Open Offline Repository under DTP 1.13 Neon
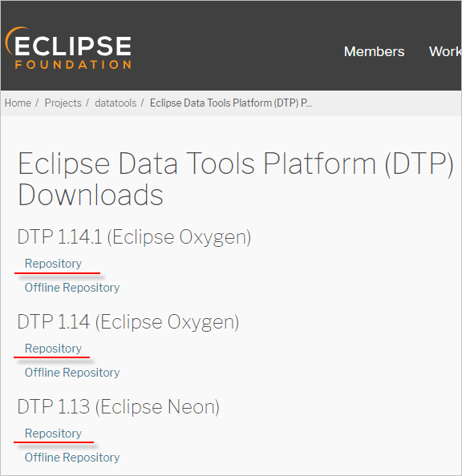 (x=72, y=458)
